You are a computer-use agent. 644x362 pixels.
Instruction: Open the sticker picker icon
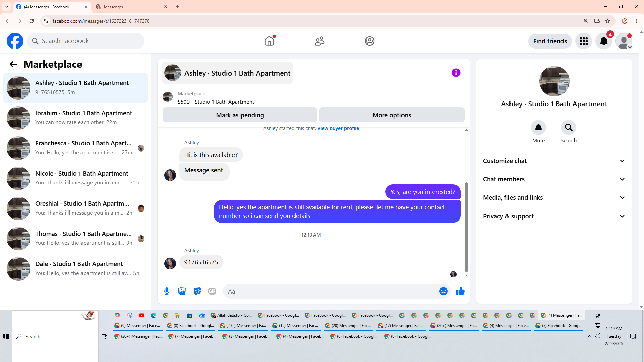(x=197, y=291)
